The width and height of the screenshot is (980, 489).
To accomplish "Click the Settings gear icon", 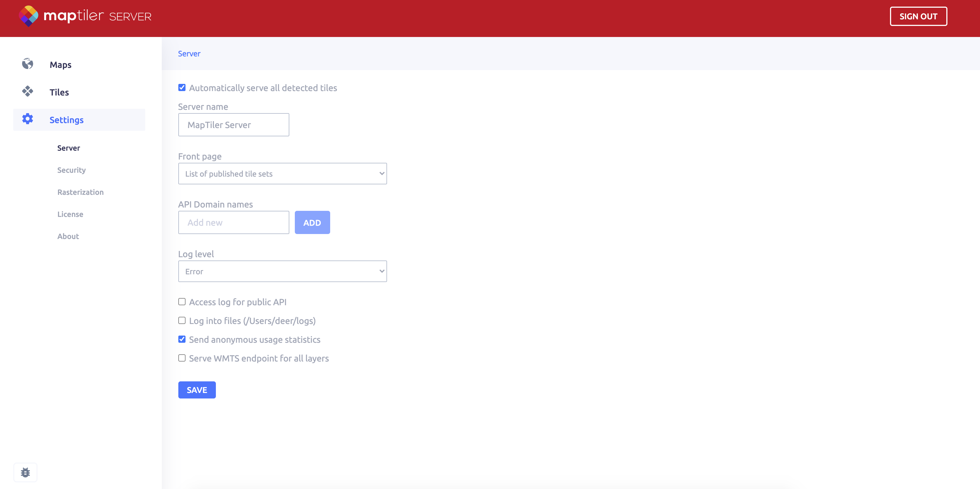I will [27, 119].
